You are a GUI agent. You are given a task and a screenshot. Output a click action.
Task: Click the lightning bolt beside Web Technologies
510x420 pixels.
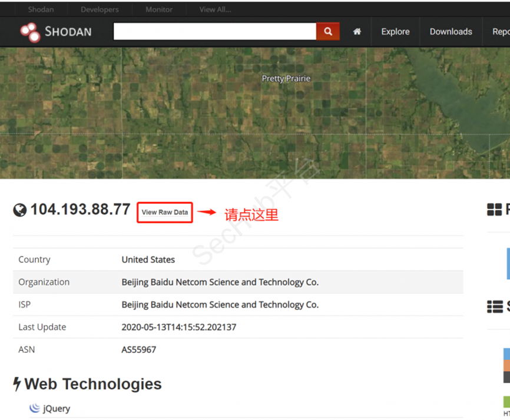(x=17, y=384)
